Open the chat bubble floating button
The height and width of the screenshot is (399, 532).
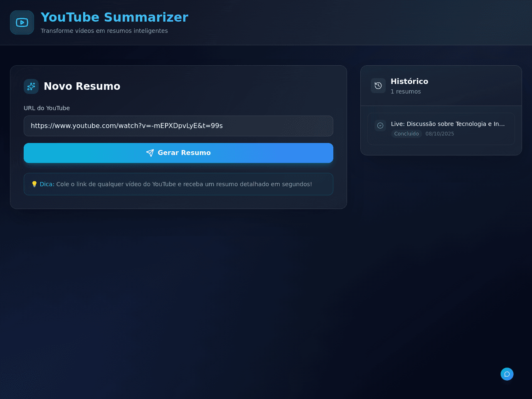507,374
